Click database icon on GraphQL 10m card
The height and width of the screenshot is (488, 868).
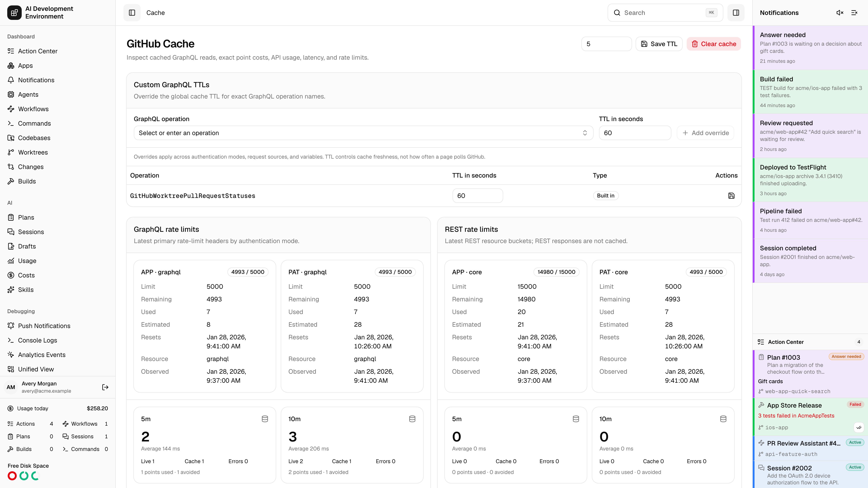[412, 419]
